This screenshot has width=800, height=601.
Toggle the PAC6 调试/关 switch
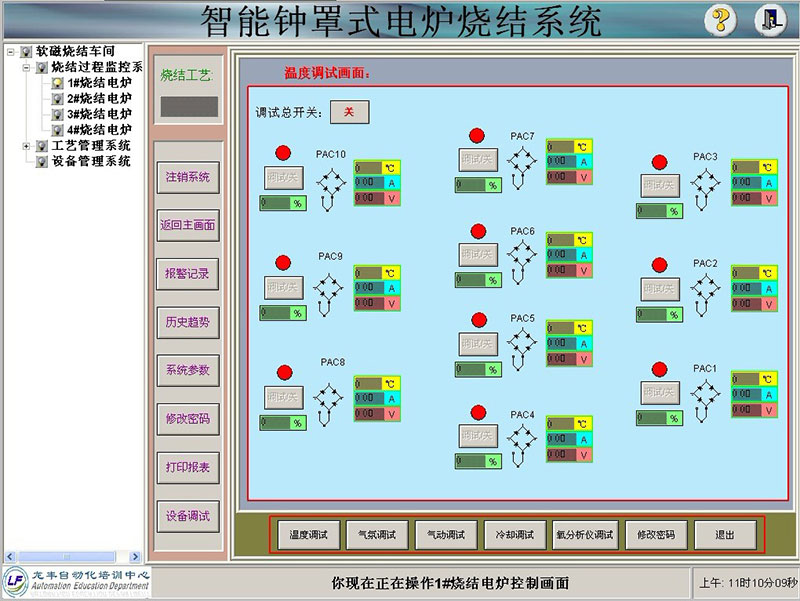pyautogui.click(x=477, y=255)
